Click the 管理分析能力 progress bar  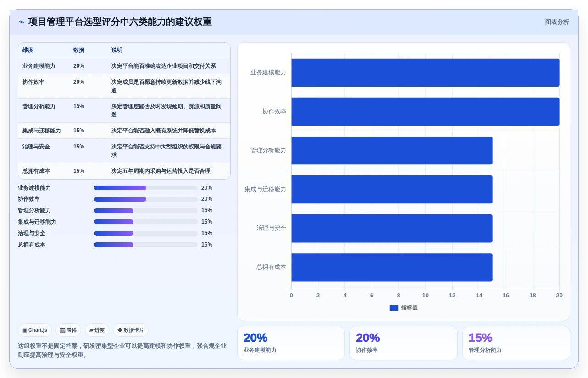pyautogui.click(x=146, y=211)
